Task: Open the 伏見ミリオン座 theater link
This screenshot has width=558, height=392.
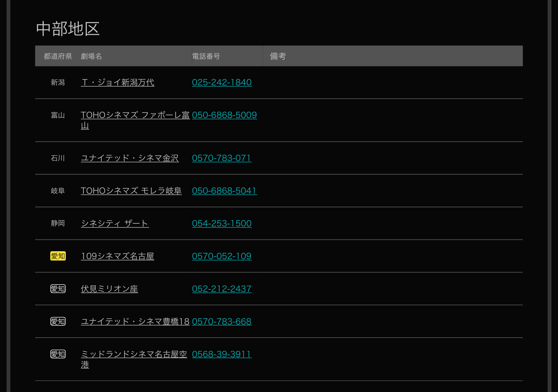Action: tap(110, 289)
